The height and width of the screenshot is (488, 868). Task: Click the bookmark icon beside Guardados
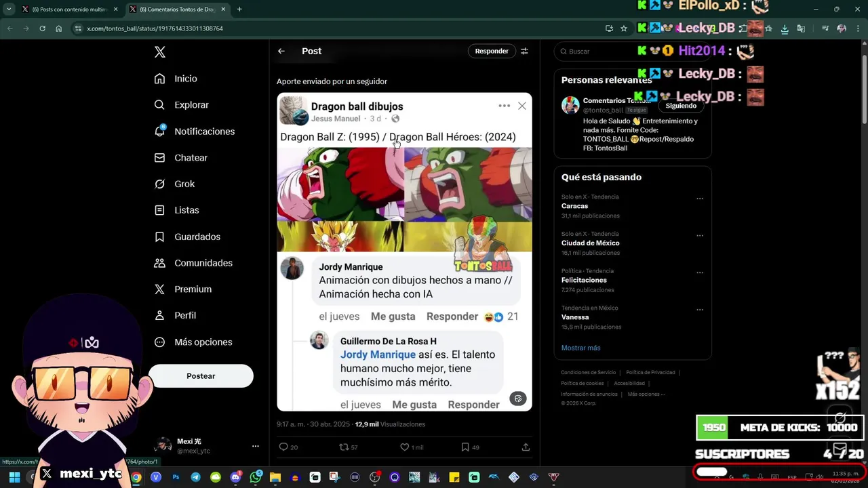159,237
